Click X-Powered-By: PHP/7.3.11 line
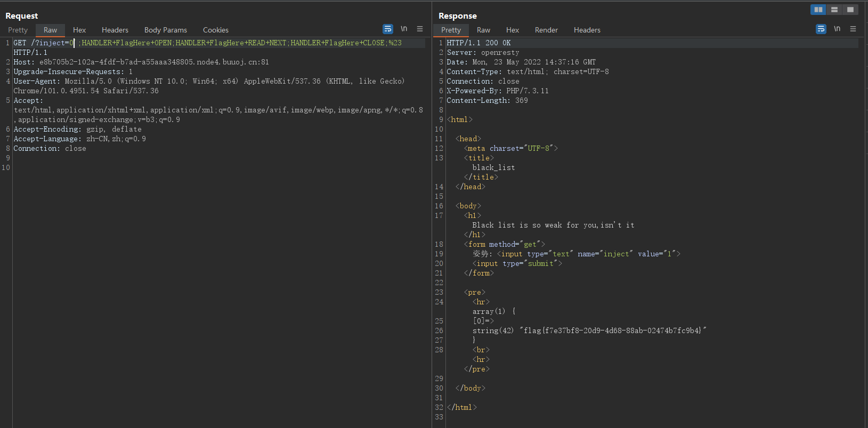 498,91
